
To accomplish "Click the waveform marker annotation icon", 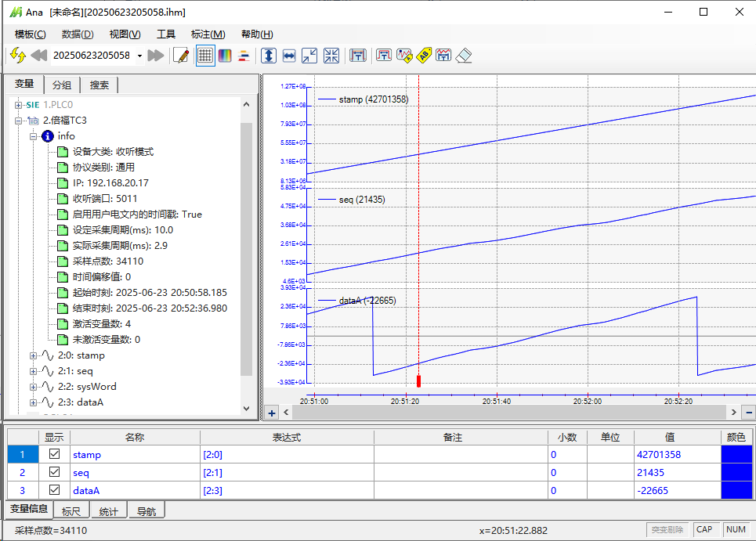I will point(404,56).
